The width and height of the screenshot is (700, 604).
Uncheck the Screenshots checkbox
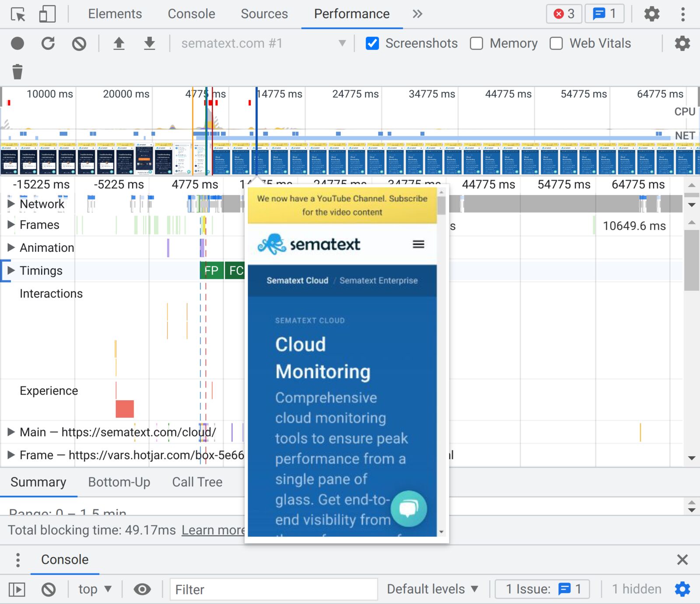[372, 43]
